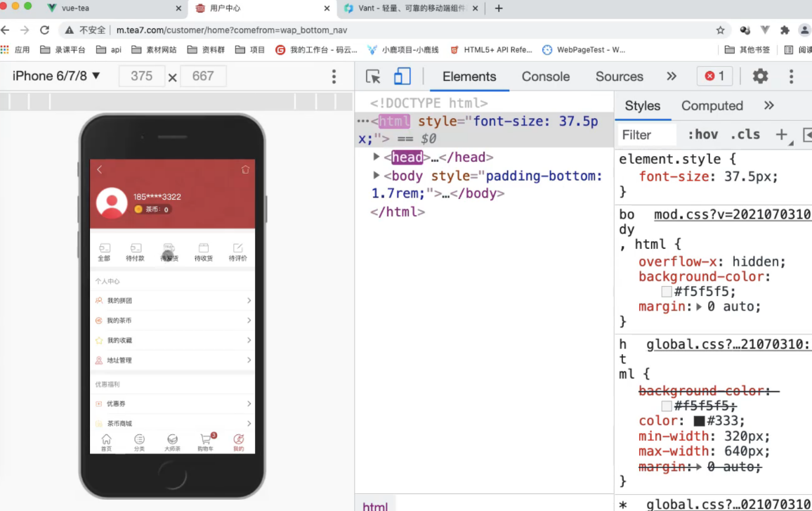The height and width of the screenshot is (511, 812).
Task: Show more Styles pane tabs chevron
Action: (769, 105)
